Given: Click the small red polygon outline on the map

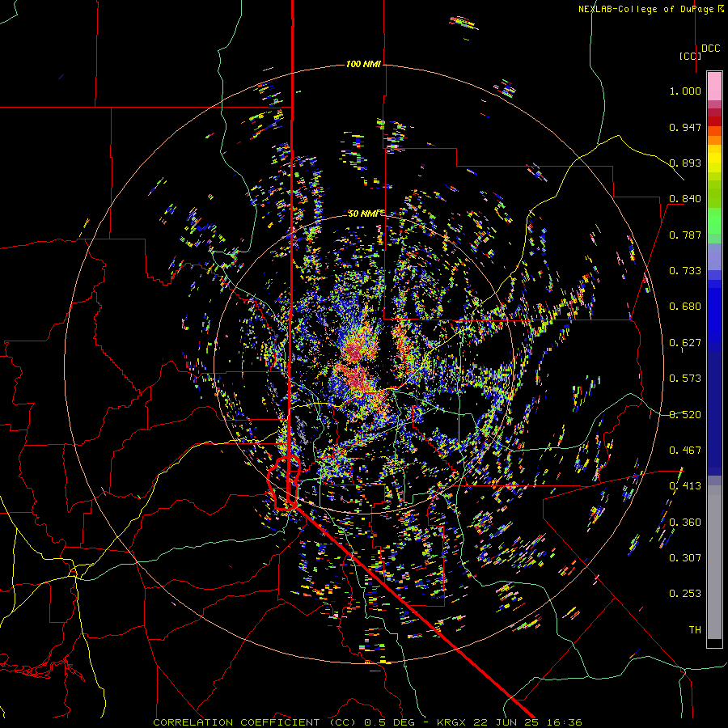Looking at the screenshot, I should click(284, 484).
